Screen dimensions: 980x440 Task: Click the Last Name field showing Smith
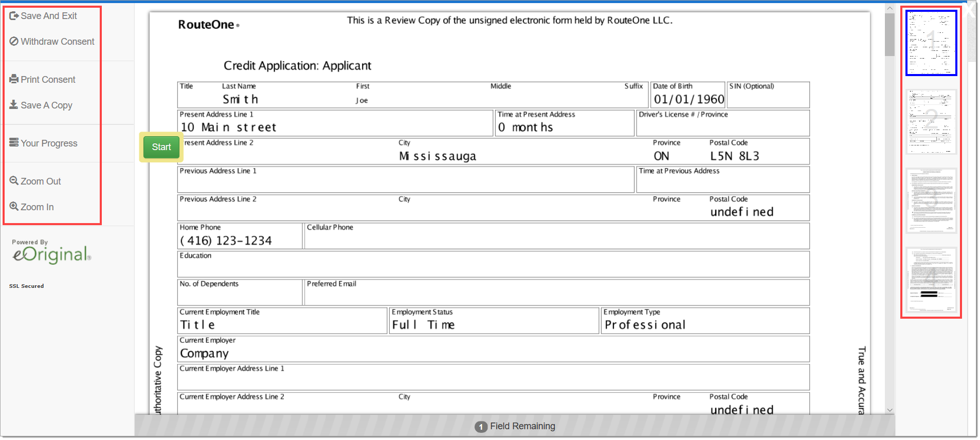pos(240,99)
